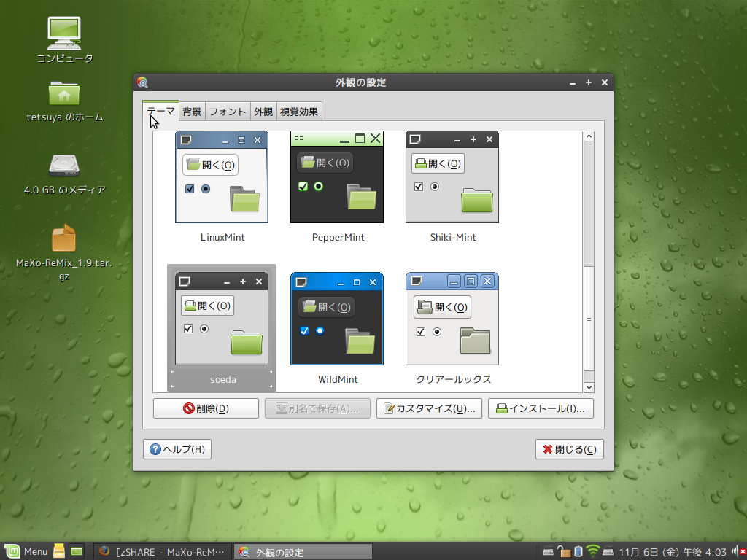Switch to the 外観 tab
747x560 pixels.
click(263, 112)
